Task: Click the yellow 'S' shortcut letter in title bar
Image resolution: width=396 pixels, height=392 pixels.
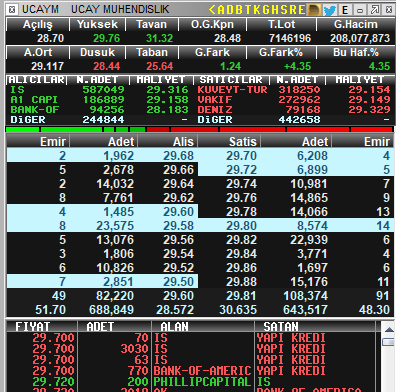Action: (284, 9)
